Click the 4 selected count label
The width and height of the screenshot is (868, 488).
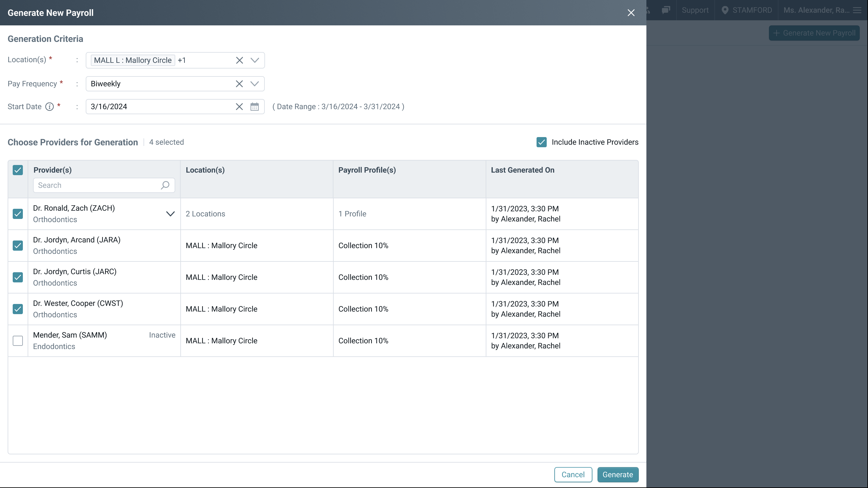click(166, 142)
